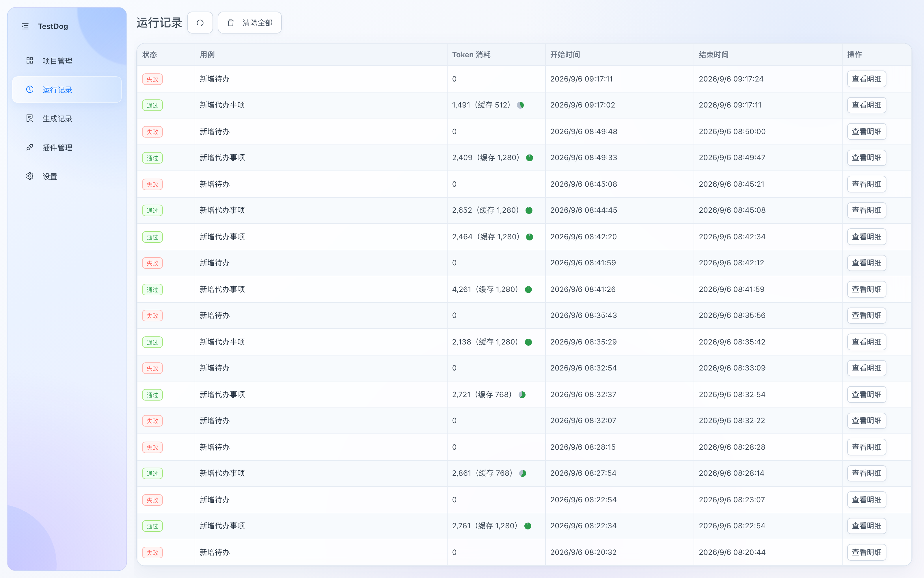This screenshot has height=578, width=924.
Task: Click the end time 2026/9/6 08:42:34
Action: coord(732,237)
